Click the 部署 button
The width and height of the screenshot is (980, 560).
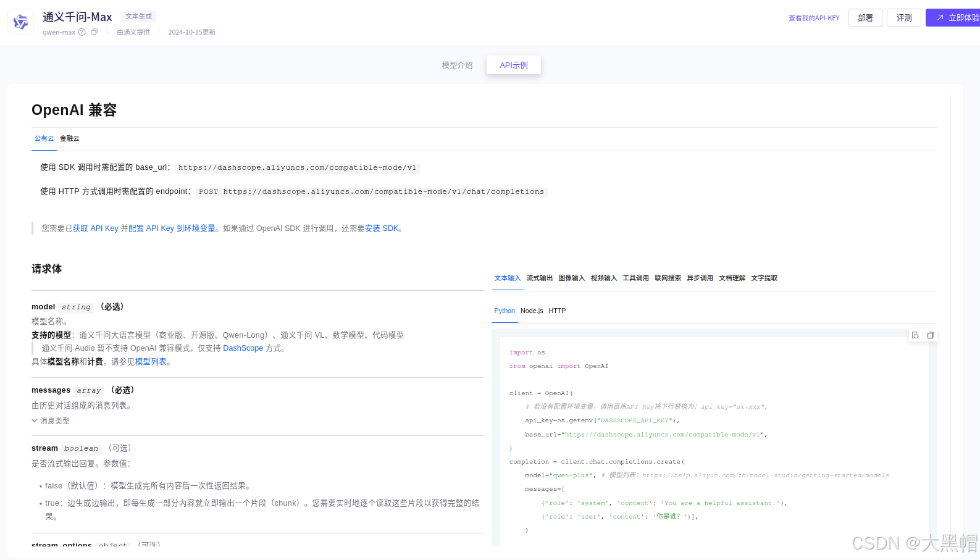click(x=865, y=18)
